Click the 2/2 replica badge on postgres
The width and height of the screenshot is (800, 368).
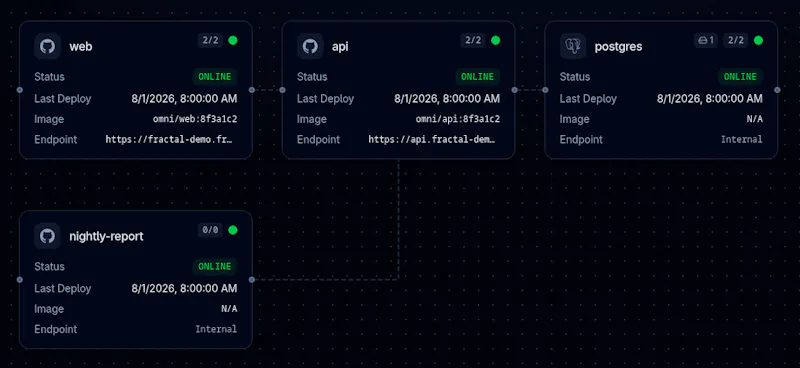click(x=736, y=40)
